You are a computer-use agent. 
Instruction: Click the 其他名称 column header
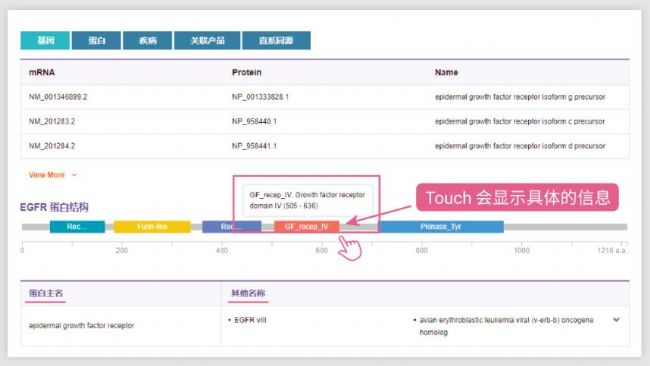coord(248,293)
